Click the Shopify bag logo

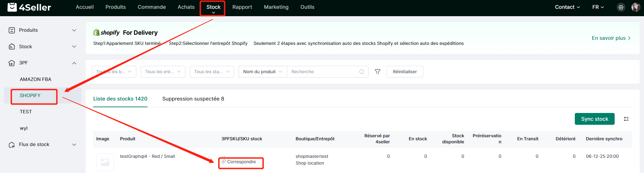pyautogui.click(x=96, y=32)
